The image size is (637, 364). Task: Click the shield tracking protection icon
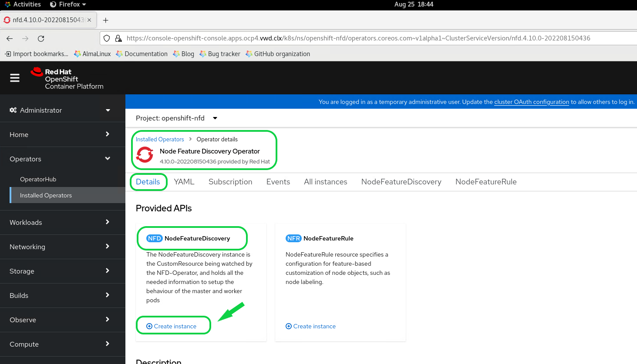[x=107, y=38]
